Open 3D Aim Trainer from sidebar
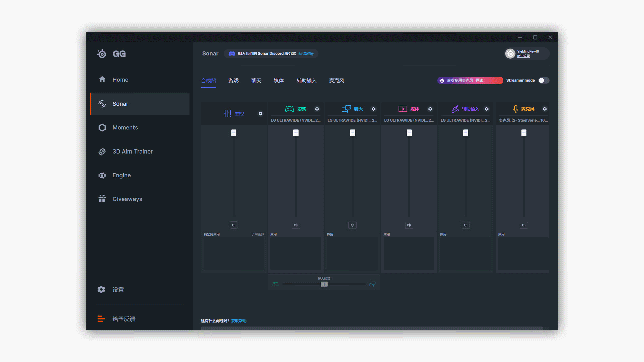 140,151
